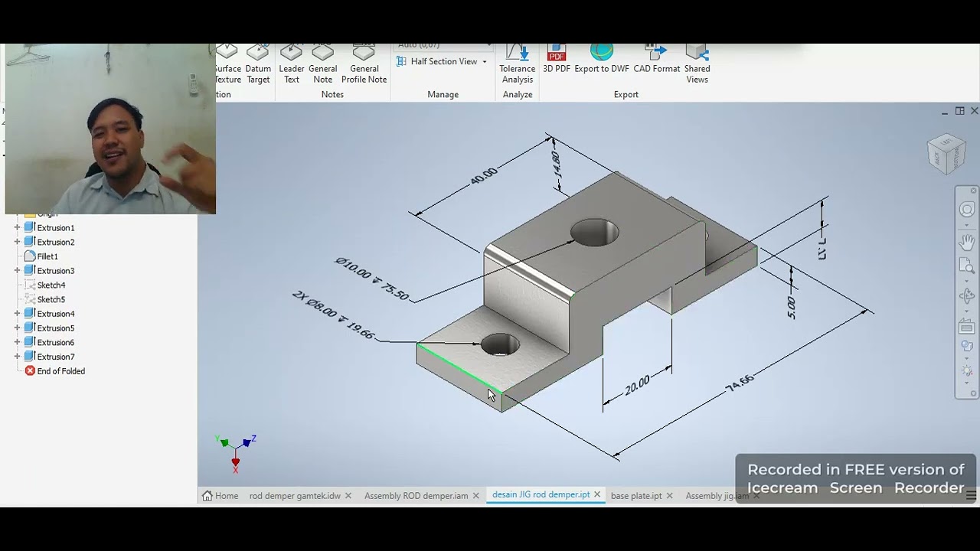Select Sketch5 in the model browser

[x=45, y=299]
